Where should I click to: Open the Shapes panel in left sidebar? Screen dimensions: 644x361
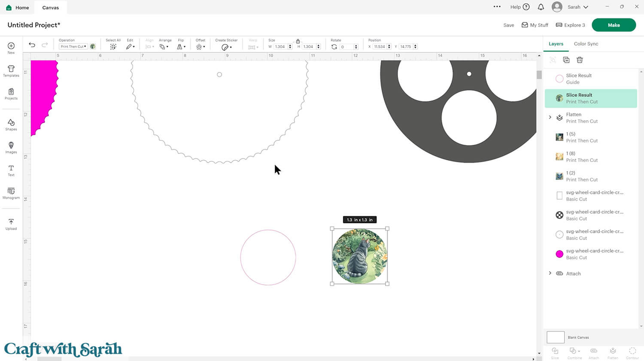[11, 124]
